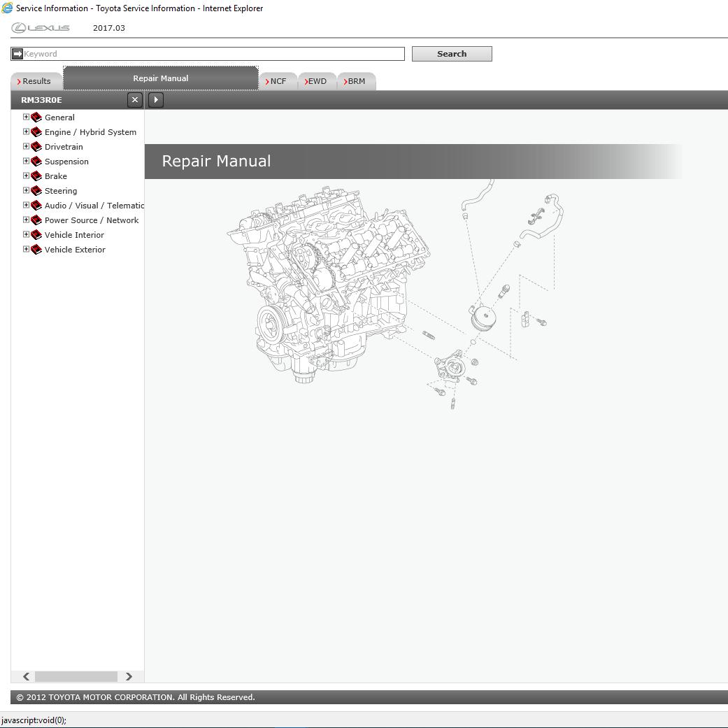Click the play arrow button beside RM33R0E
This screenshot has height=728, width=728.
pyautogui.click(x=156, y=100)
